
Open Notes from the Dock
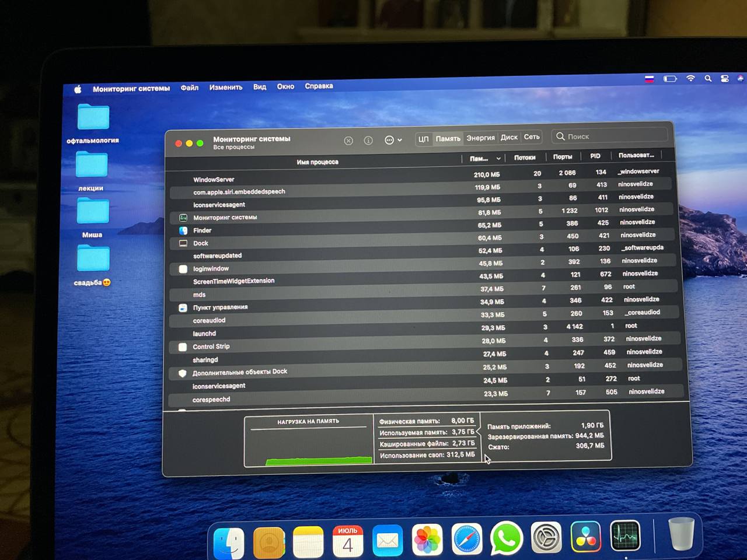click(308, 542)
